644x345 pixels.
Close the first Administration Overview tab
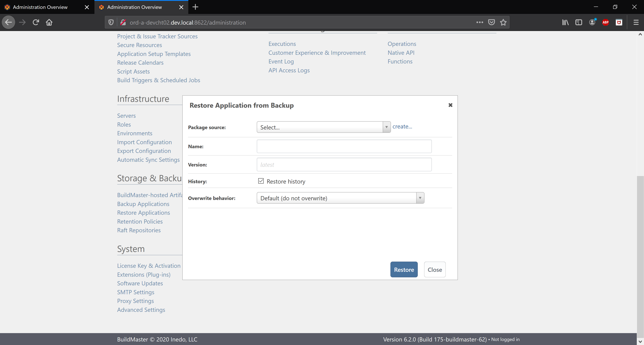point(87,7)
